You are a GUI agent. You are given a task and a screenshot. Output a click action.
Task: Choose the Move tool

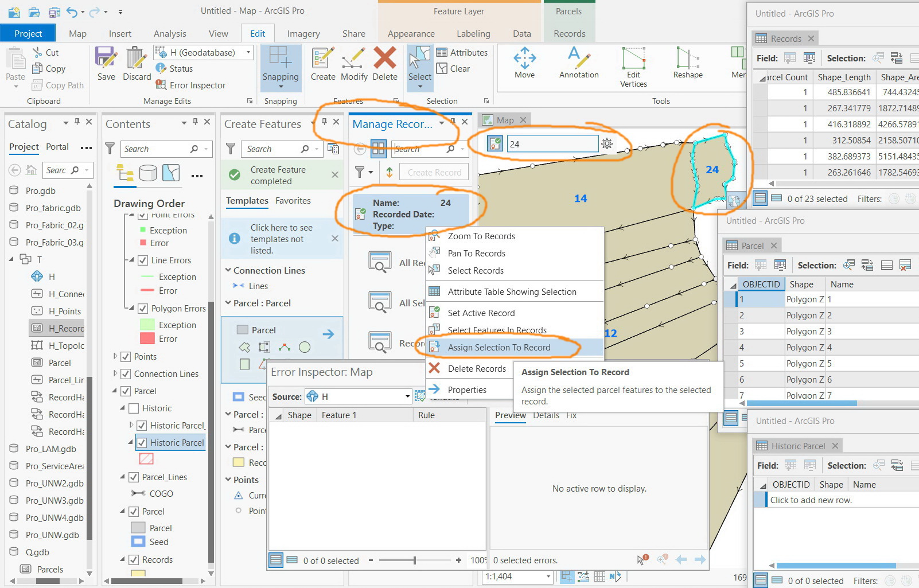(524, 62)
